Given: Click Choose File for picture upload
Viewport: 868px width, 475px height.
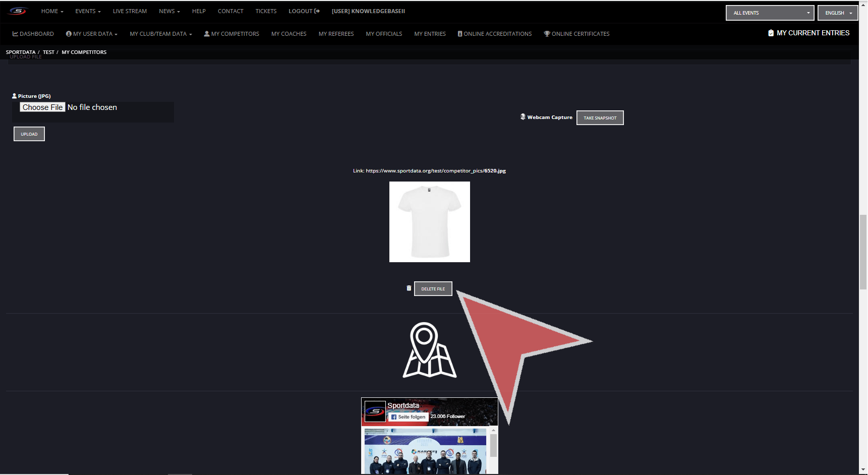Looking at the screenshot, I should 42,107.
